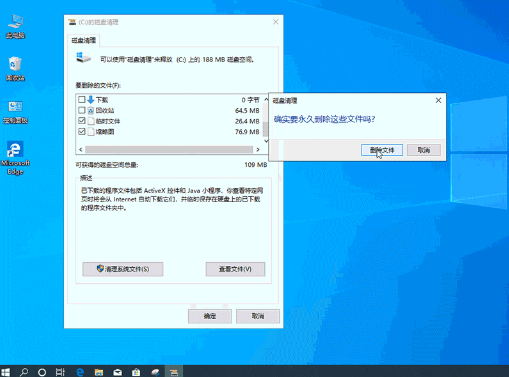Uncheck the 缩略图 checkbox
The width and height of the screenshot is (509, 377).
[x=82, y=131]
